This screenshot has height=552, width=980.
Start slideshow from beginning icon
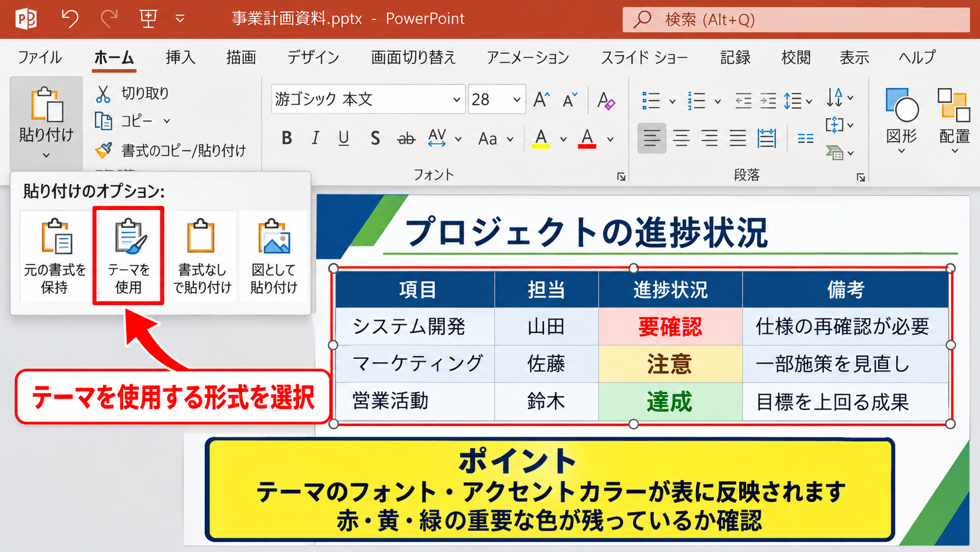pyautogui.click(x=148, y=19)
